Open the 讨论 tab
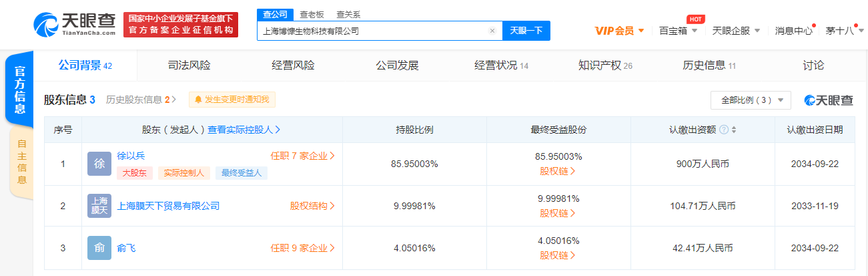This screenshot has height=276, width=868. (813, 65)
